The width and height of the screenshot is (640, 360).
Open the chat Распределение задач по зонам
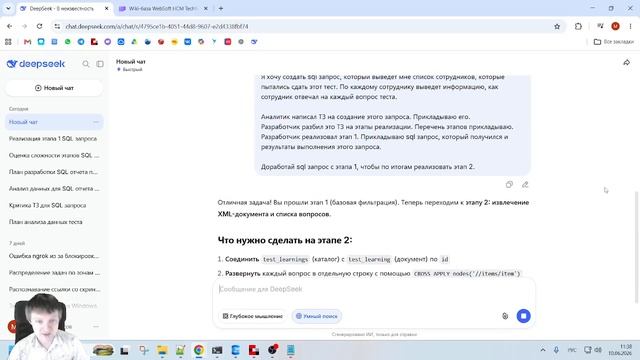tap(53, 273)
